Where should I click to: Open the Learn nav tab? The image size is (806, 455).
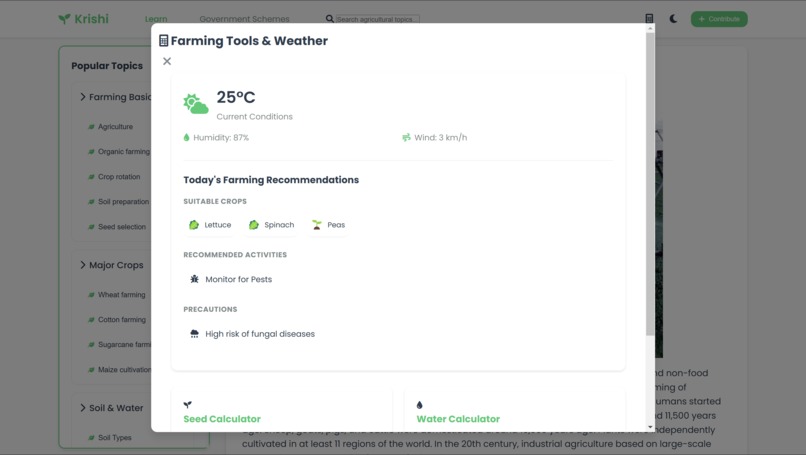pyautogui.click(x=156, y=19)
